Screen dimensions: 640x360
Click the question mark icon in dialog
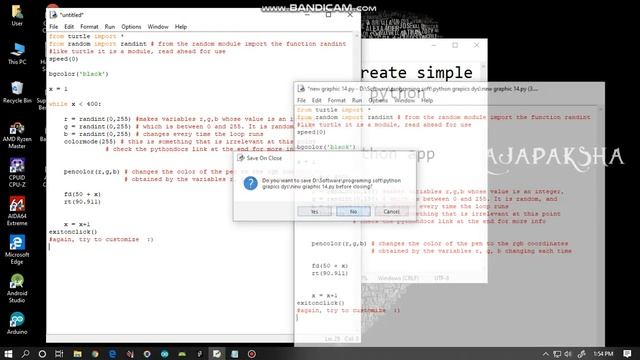(250, 183)
